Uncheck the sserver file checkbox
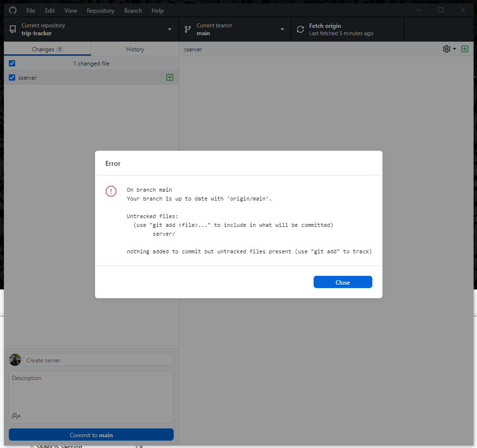477x448 pixels. (12, 77)
